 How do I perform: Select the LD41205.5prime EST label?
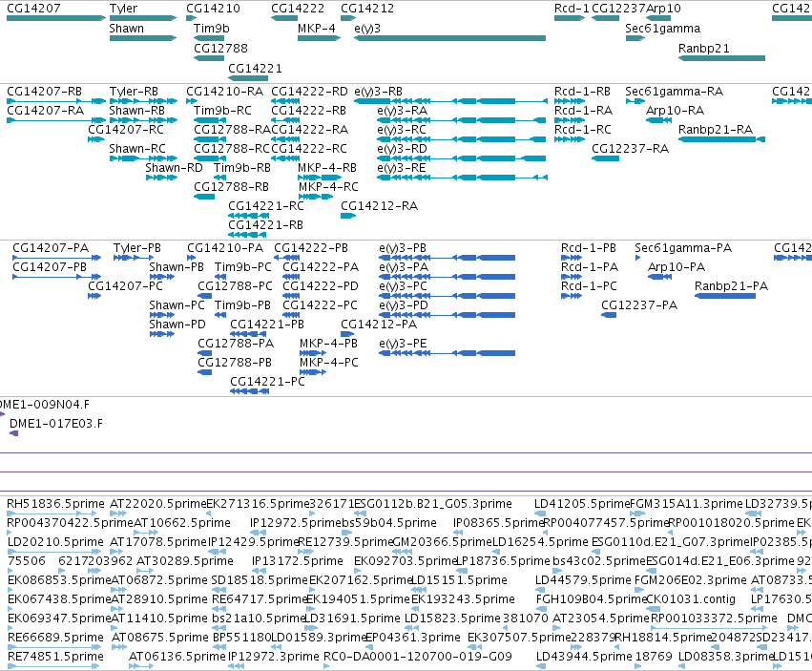pos(582,504)
